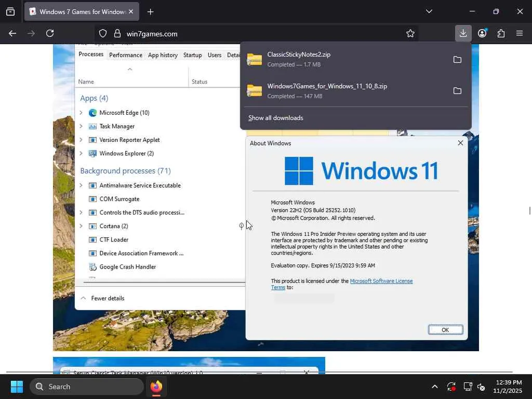The image size is (532, 399).
Task: Click the Users tab
Action: 215,55
